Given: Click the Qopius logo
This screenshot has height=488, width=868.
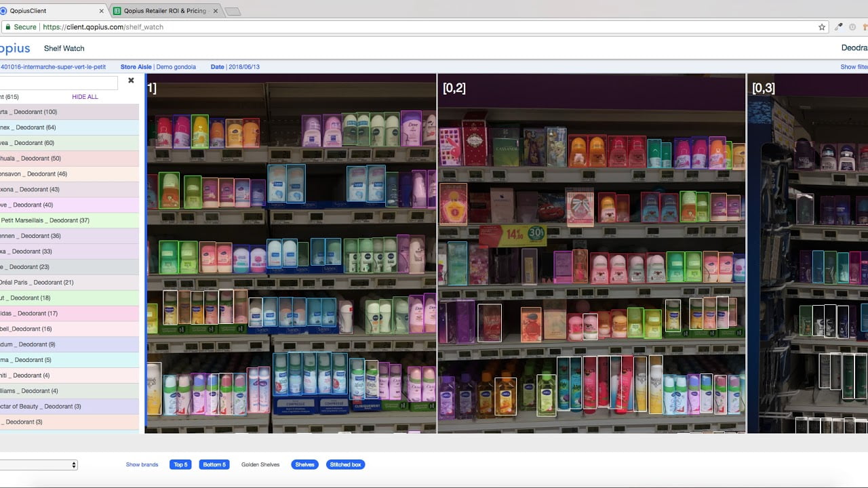Looking at the screenshot, I should coord(15,49).
